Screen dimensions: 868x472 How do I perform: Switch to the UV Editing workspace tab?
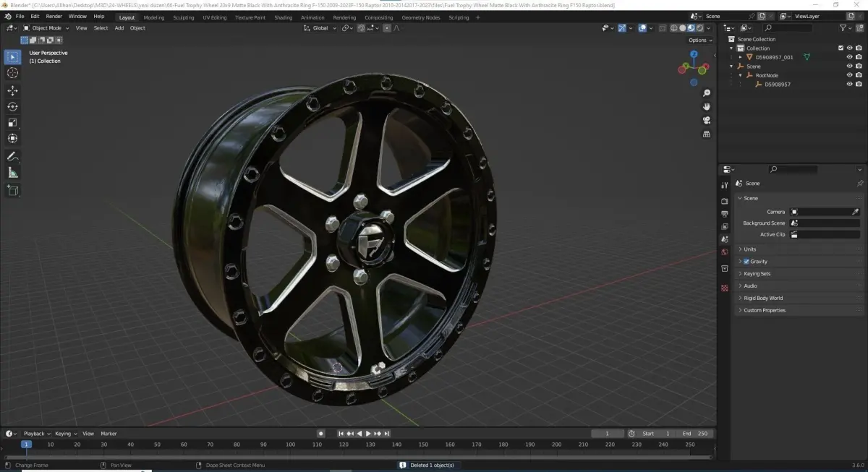(215, 17)
